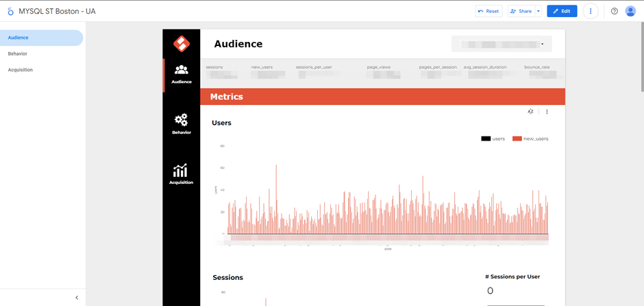The width and height of the screenshot is (644, 306).
Task: Select the Acquisition page in sidebar
Action: [x=21, y=70]
